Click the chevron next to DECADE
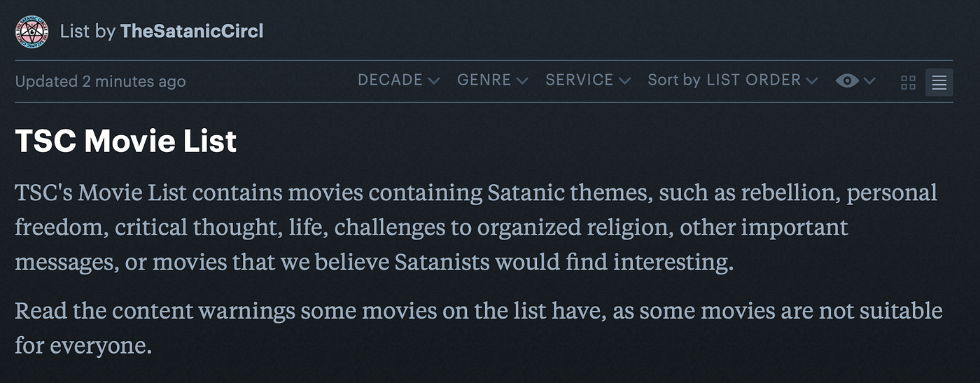Viewport: 980px width, 383px height. point(434,81)
